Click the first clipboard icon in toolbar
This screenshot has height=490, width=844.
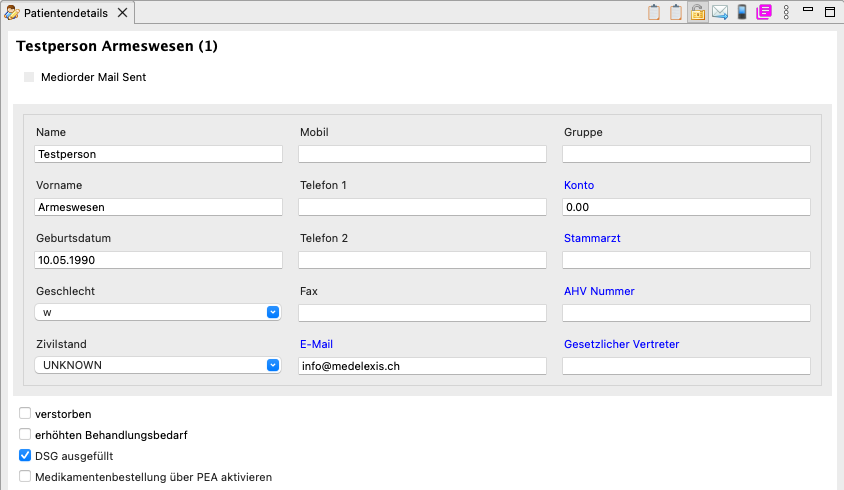tap(654, 13)
